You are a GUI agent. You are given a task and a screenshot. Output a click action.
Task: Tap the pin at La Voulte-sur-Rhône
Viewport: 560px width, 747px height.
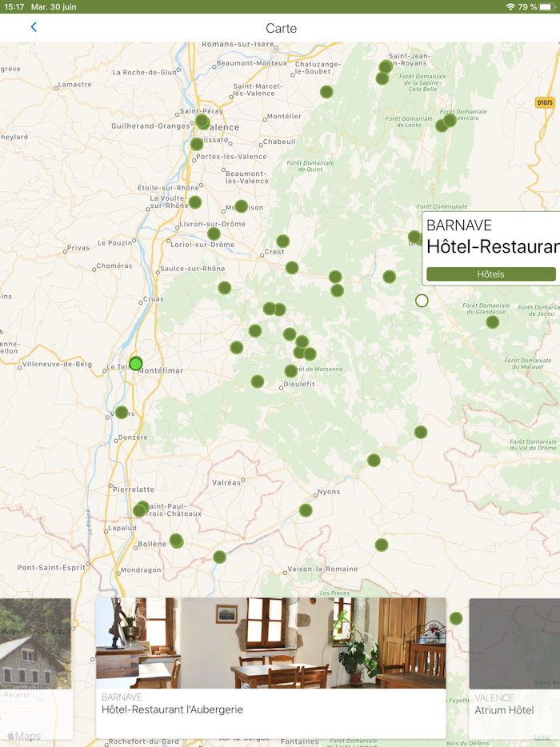coord(195,202)
